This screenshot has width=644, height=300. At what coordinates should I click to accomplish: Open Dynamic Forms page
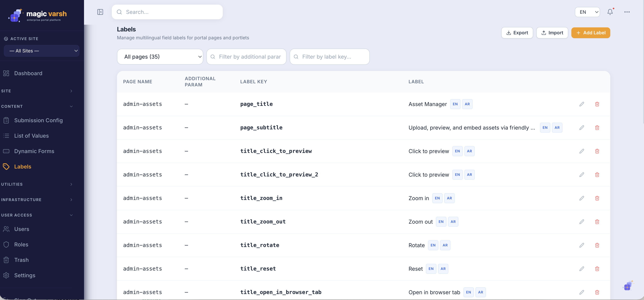pos(34,151)
